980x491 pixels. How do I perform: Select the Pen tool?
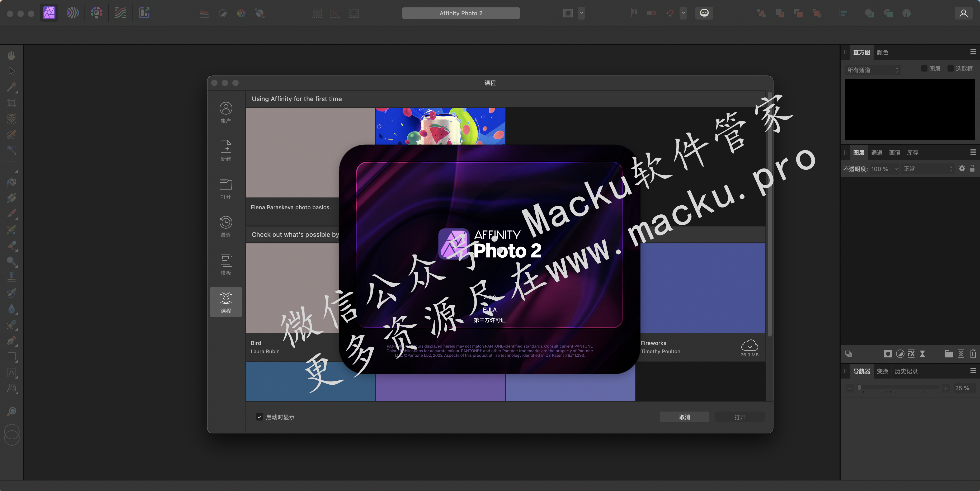(x=11, y=341)
